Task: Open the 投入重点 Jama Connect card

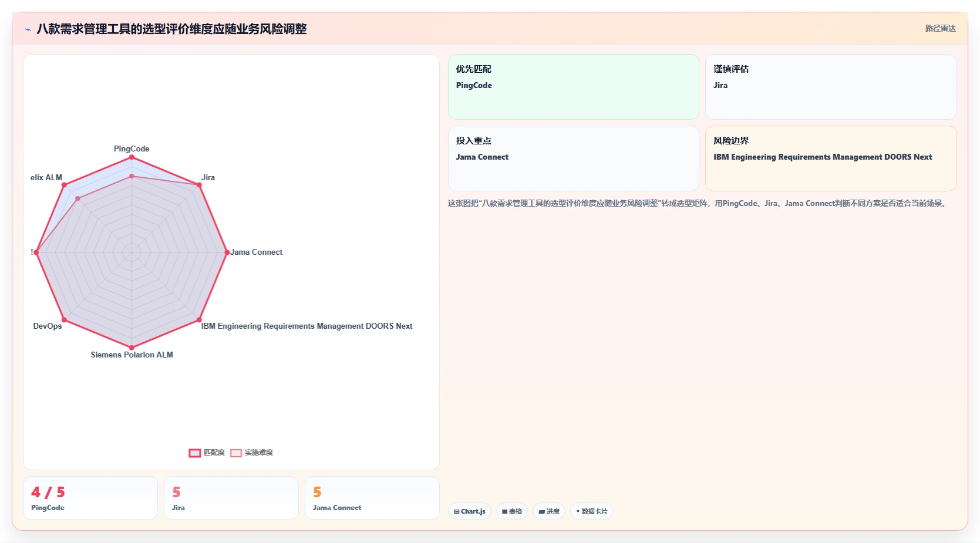Action: [x=574, y=158]
